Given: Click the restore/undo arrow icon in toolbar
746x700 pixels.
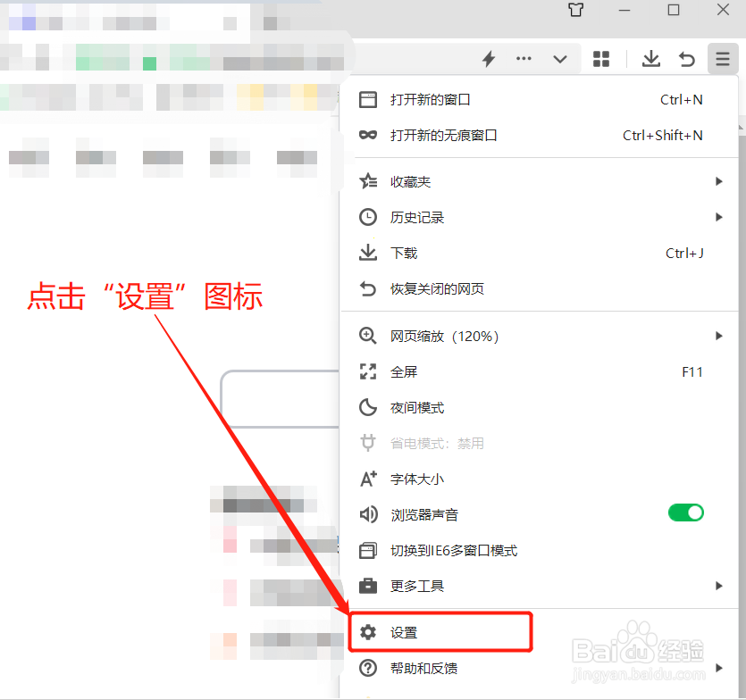Looking at the screenshot, I should point(687,59).
